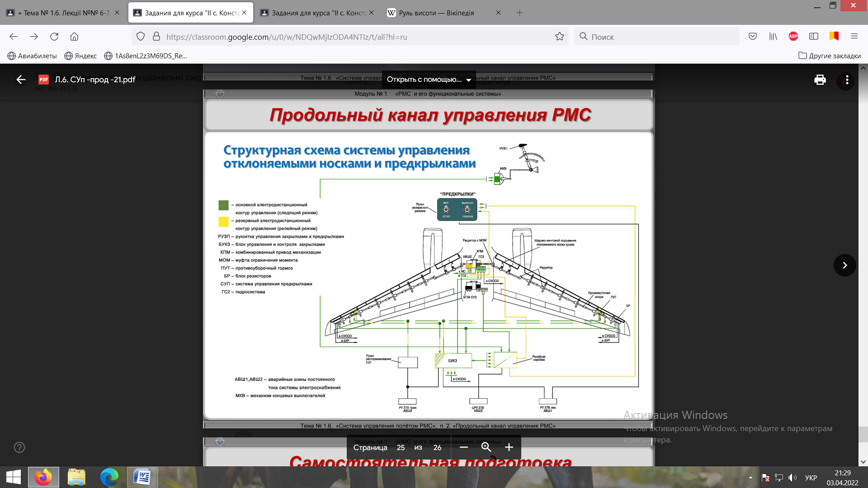
Task: Edit the current page number 25
Action: [401, 447]
